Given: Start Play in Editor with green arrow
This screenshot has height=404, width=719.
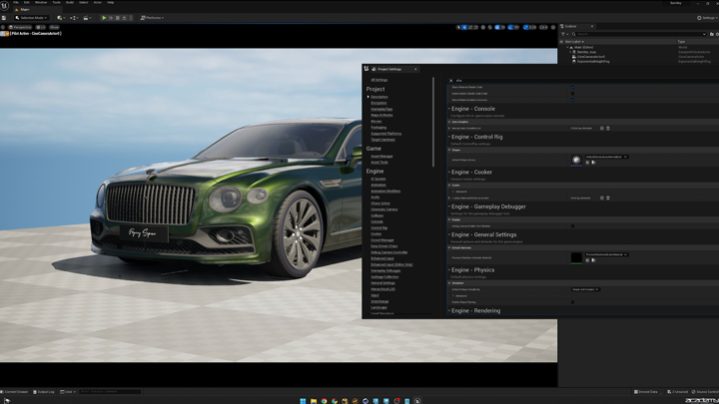Looking at the screenshot, I should pos(104,18).
